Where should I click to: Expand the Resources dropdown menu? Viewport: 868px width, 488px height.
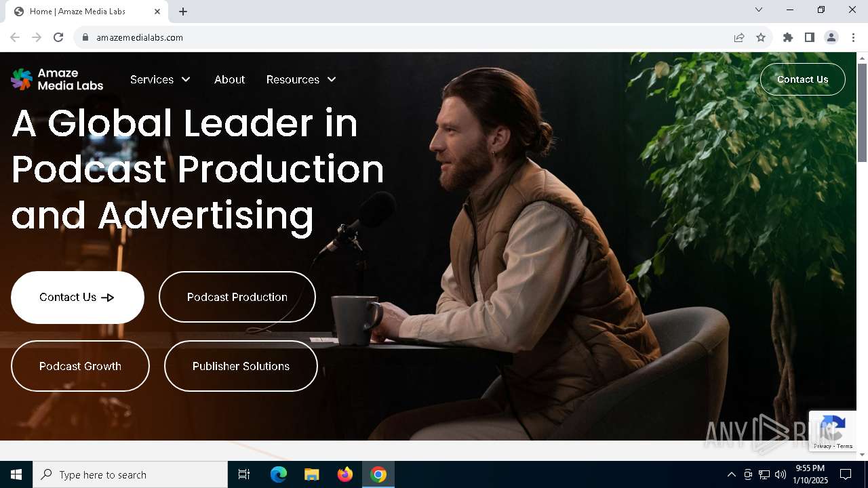pyautogui.click(x=302, y=79)
